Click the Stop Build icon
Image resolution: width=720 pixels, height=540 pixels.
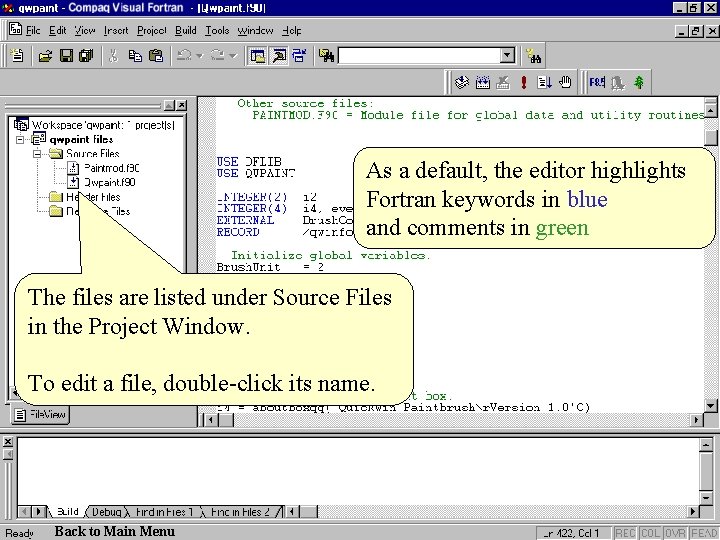pos(503,83)
